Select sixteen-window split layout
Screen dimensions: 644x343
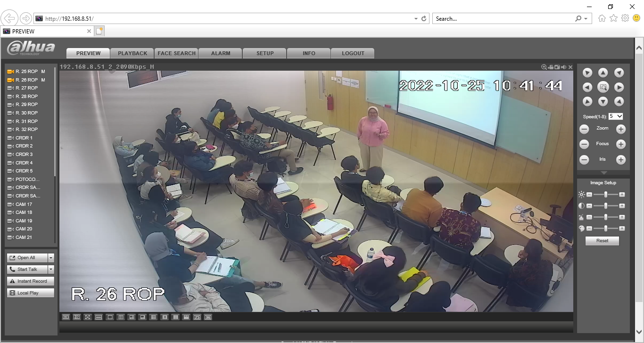coord(175,317)
